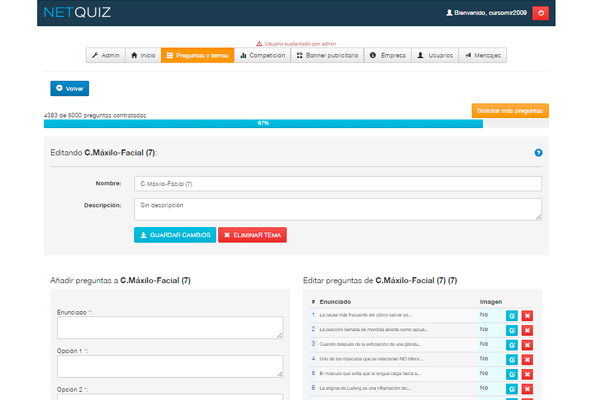Click the questions usage progress bar

[x=263, y=123]
